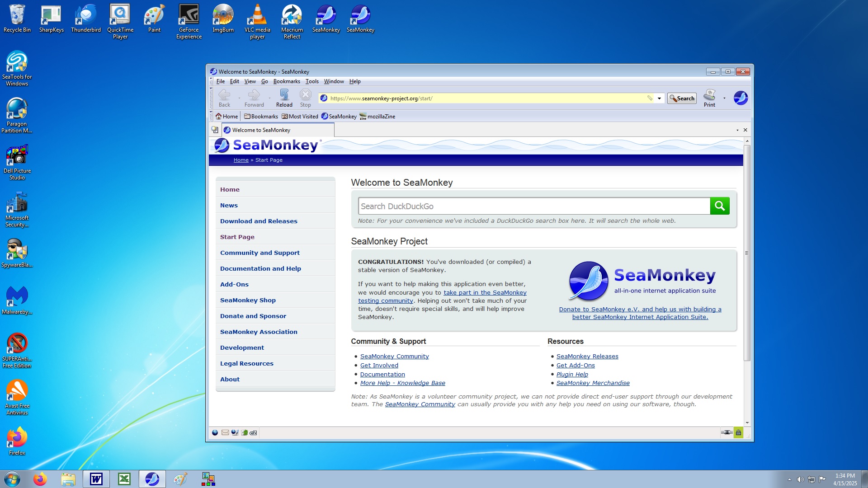Open Composer icon in status bar

[235, 433]
